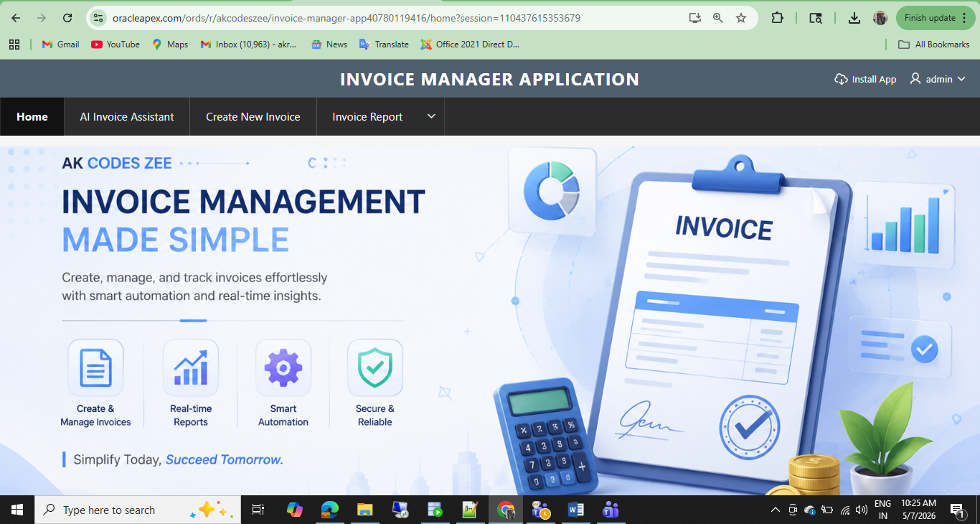This screenshot has width=980, height=524.
Task: Expand the admin user menu
Action: point(938,79)
